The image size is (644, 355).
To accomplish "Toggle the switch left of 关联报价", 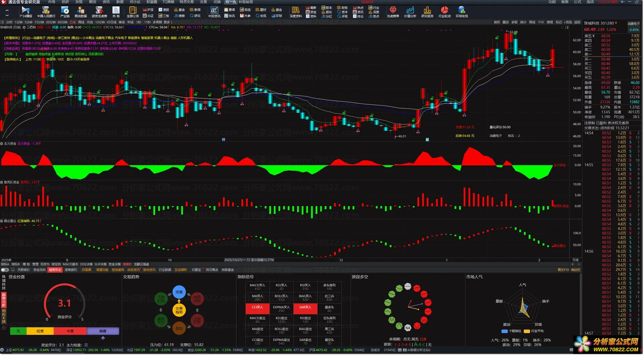I will (5, 270).
